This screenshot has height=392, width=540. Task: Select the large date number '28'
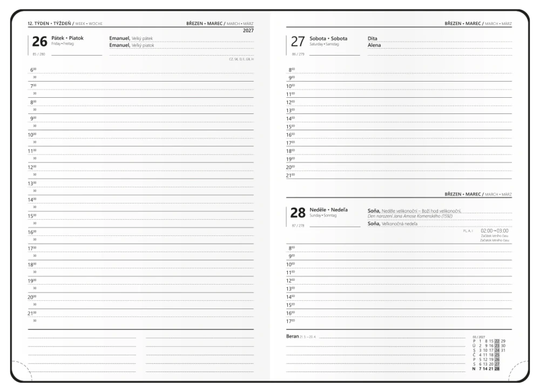(x=298, y=213)
